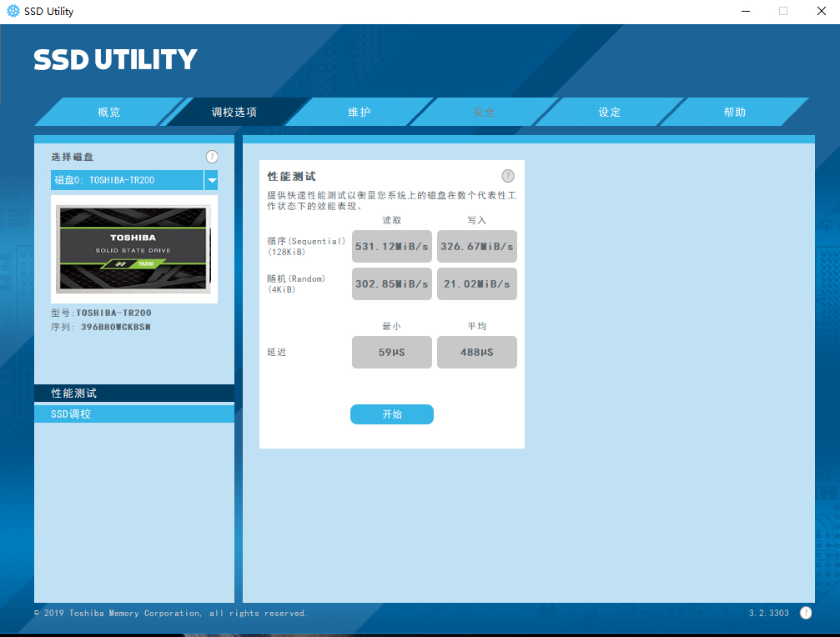This screenshot has height=637, width=840.
Task: Click the help icon beside 选择磁盘
Action: point(212,157)
